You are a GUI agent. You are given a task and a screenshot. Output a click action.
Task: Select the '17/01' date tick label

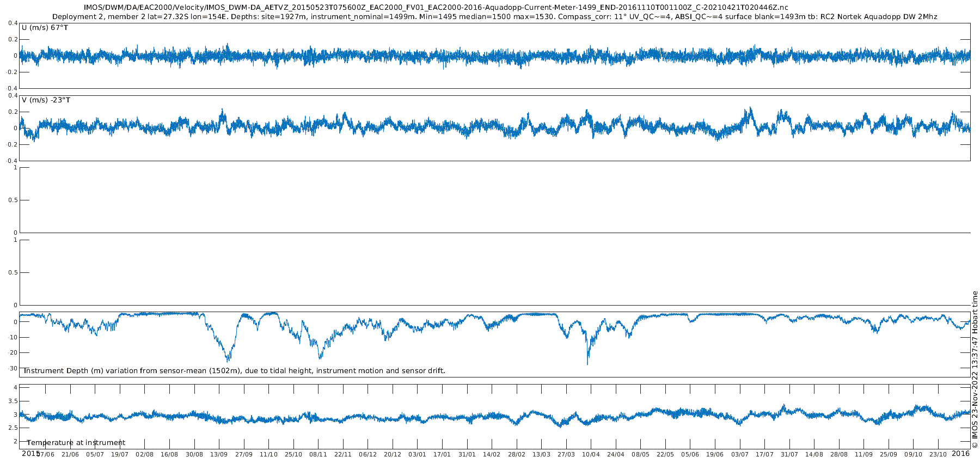pos(442,454)
